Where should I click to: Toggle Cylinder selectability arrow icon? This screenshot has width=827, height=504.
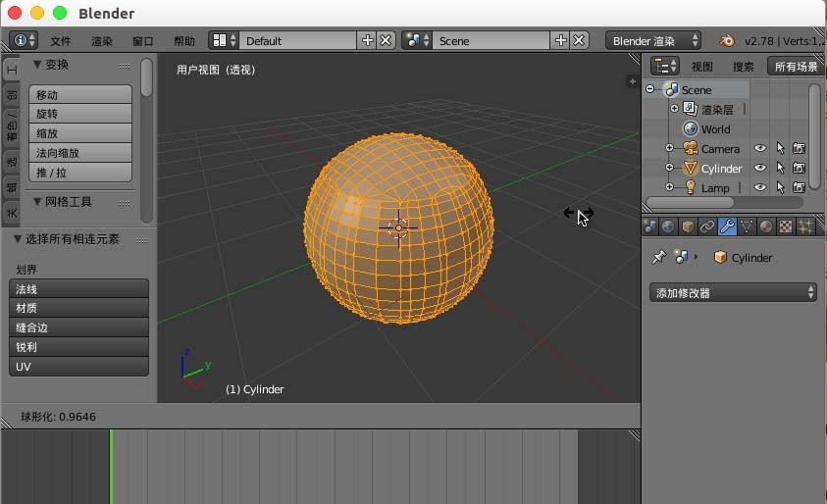click(x=781, y=169)
